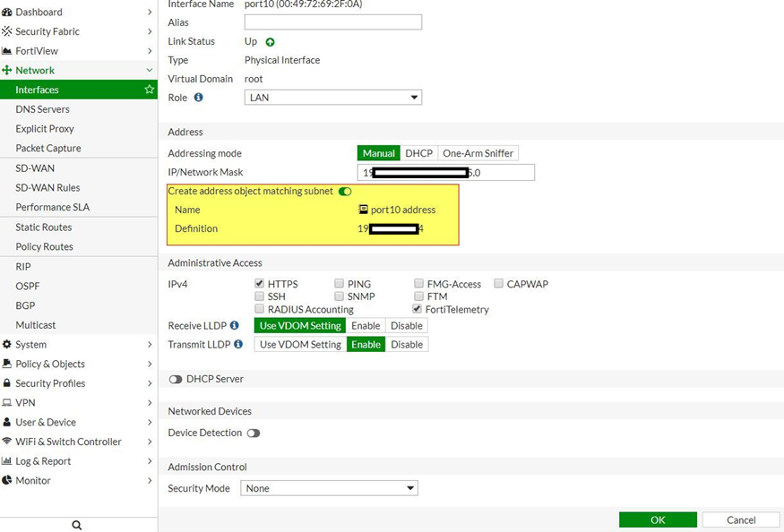Set Receive LLDP to Use VDOM Setting
This screenshot has width=784, height=532.
(x=300, y=325)
